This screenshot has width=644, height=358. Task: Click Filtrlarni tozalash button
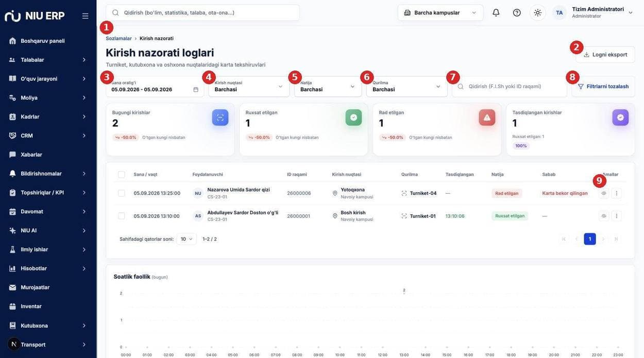coord(603,87)
